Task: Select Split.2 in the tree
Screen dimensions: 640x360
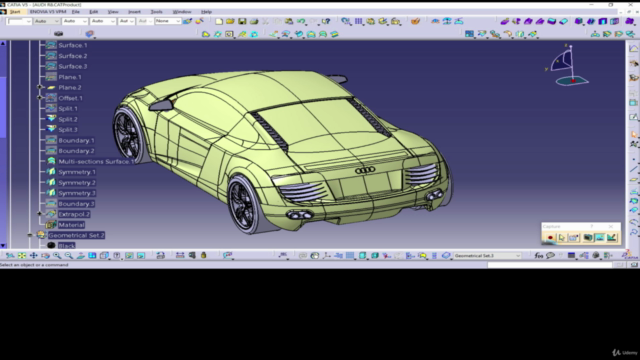Action: [68, 119]
